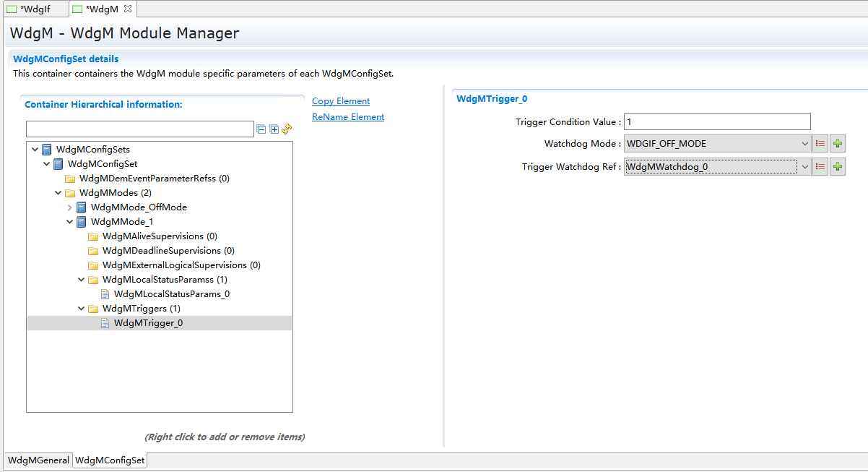Expand the WdgMMode_OffMode tree node
Image resolution: width=868 pixels, height=472 pixels.
pos(70,207)
